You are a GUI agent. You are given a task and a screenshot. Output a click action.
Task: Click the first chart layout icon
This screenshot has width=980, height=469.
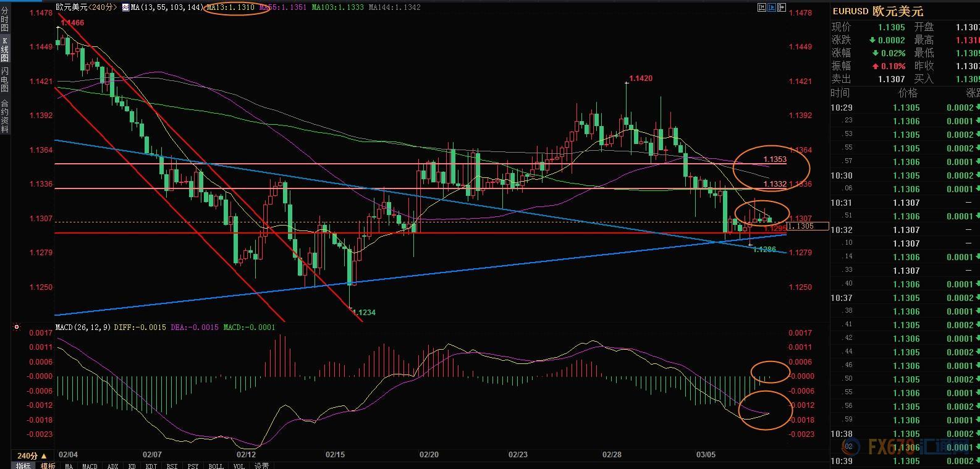761,7
